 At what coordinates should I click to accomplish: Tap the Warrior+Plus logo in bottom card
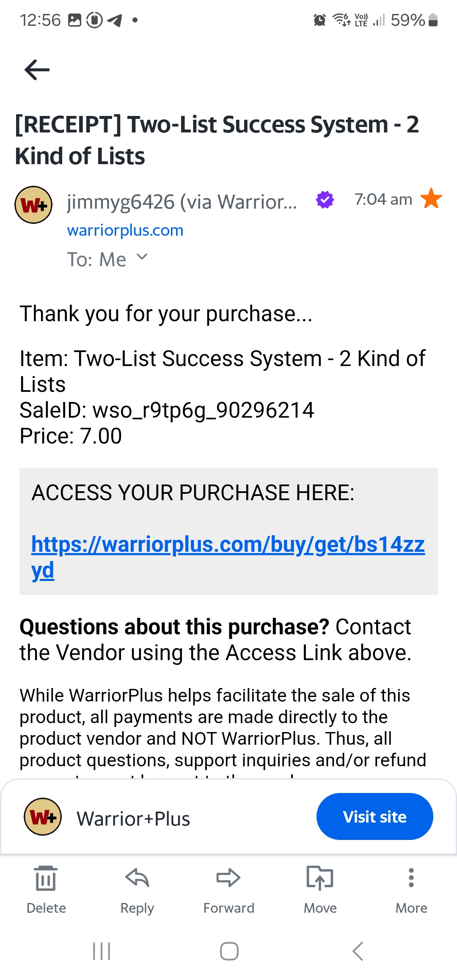43,817
